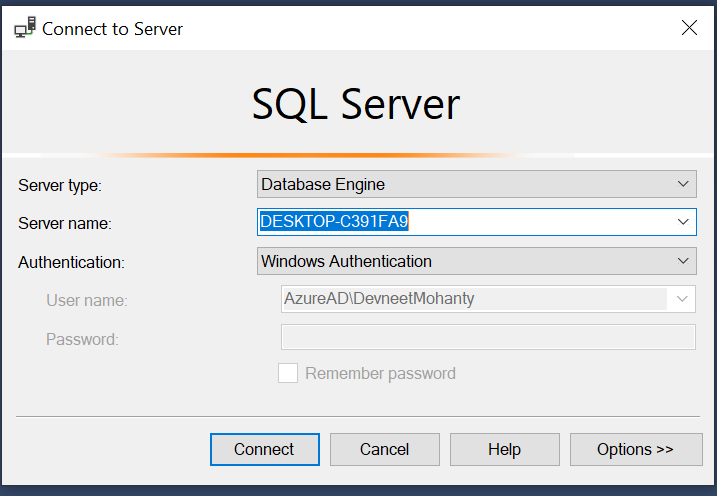Open the Authentication dropdown list
717x496 pixels.
[476, 261]
